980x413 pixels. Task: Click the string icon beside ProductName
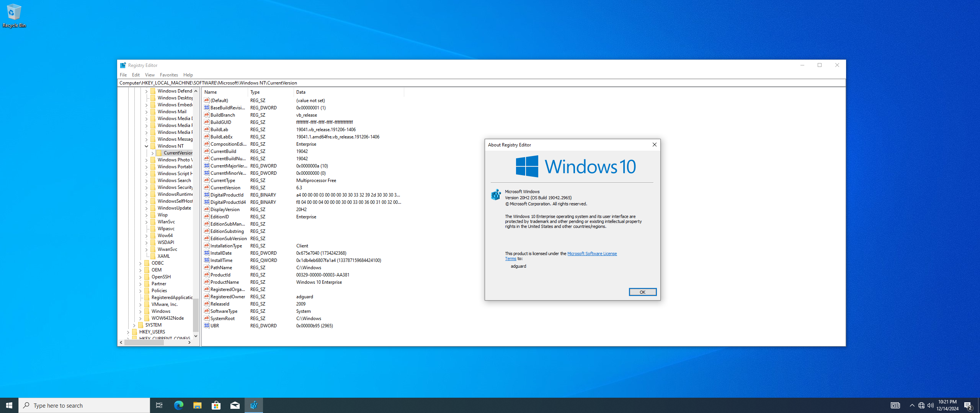pos(207,282)
